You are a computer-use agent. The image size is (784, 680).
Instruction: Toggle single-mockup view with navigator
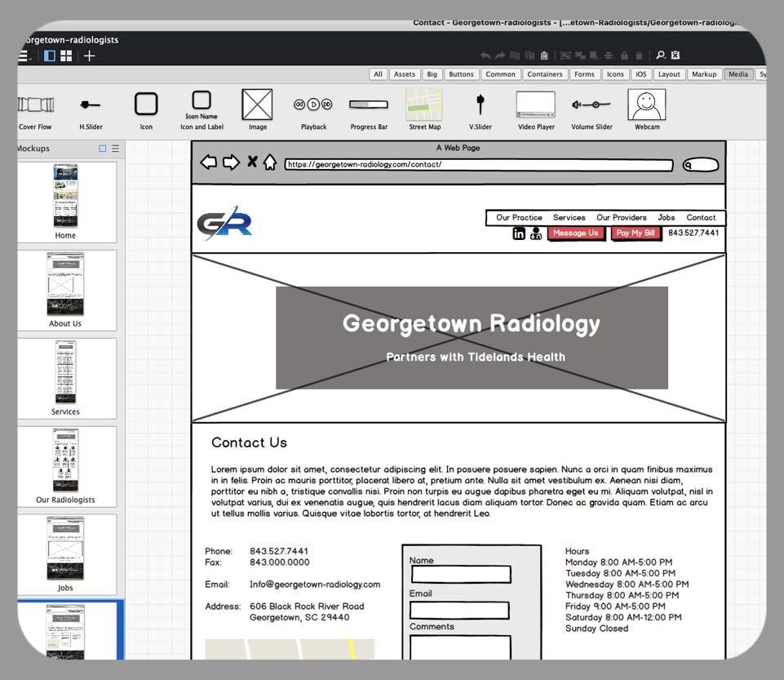click(x=50, y=56)
